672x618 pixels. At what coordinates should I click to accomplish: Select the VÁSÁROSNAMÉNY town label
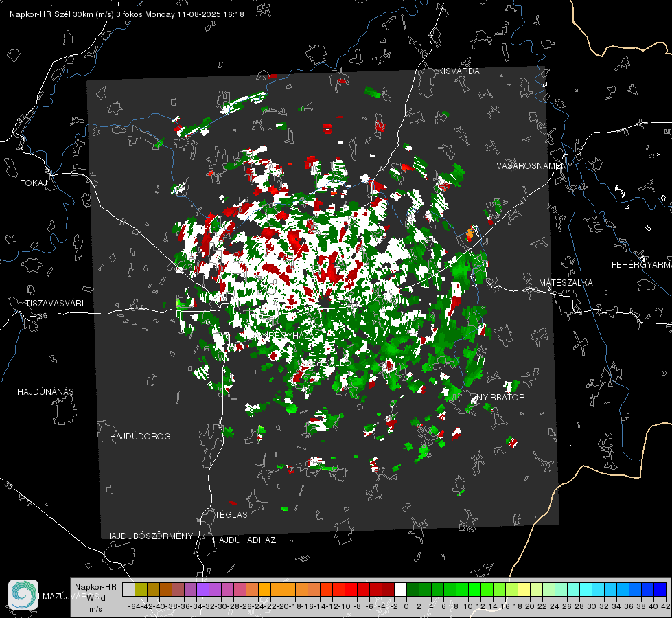(x=535, y=166)
